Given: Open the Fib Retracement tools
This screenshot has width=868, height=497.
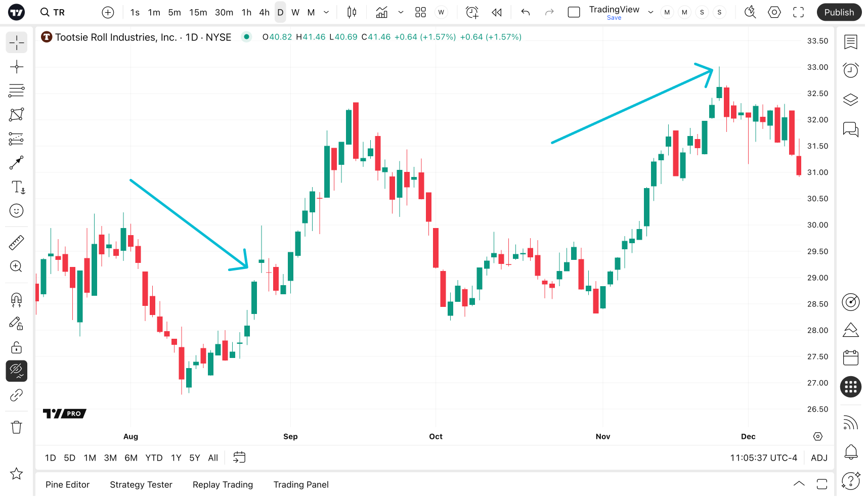Looking at the screenshot, I should (17, 91).
